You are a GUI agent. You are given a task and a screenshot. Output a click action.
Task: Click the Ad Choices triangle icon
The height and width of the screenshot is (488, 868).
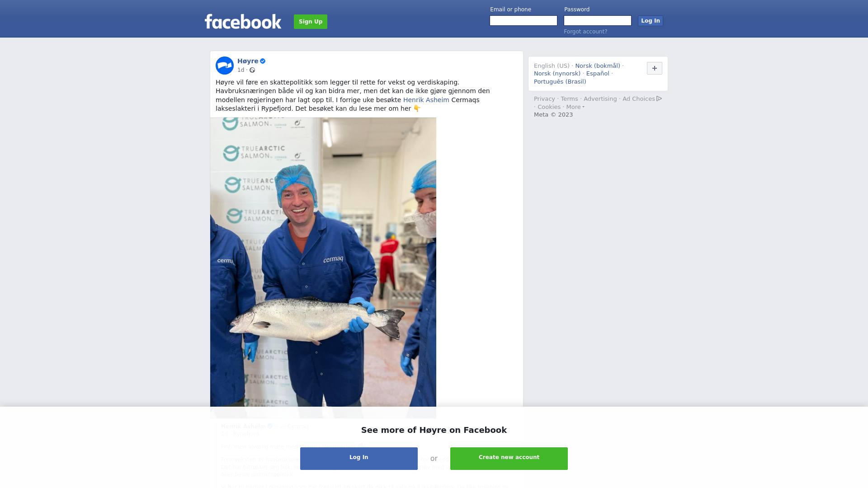pyautogui.click(x=659, y=99)
